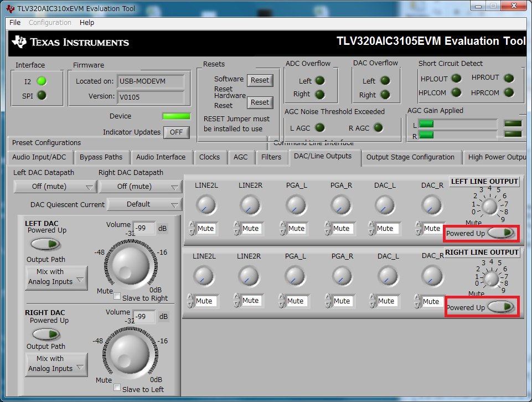The height and width of the screenshot is (402, 532).
Task: Click the HPRCOM short circuit LED
Action: click(x=509, y=92)
